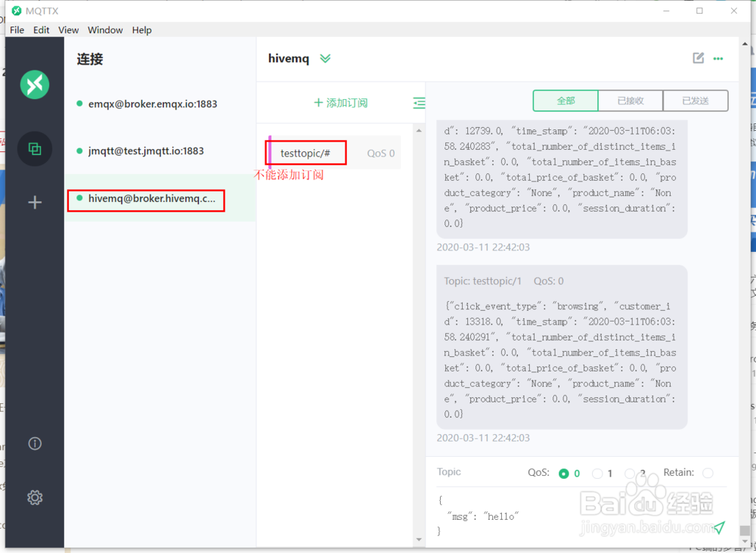This screenshot has width=756, height=553.
Task: Close the MQTTX window
Action: tap(734, 11)
